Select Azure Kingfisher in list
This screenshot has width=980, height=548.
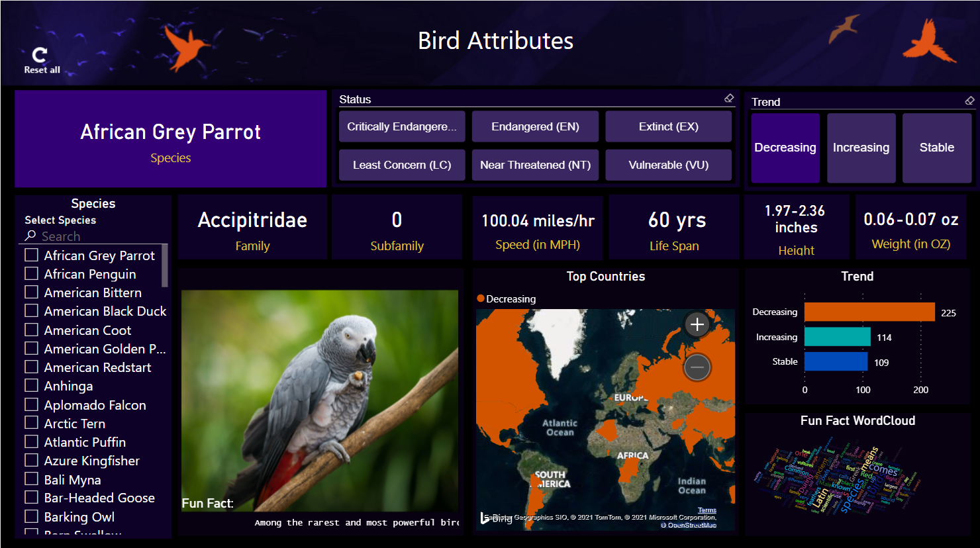91,461
